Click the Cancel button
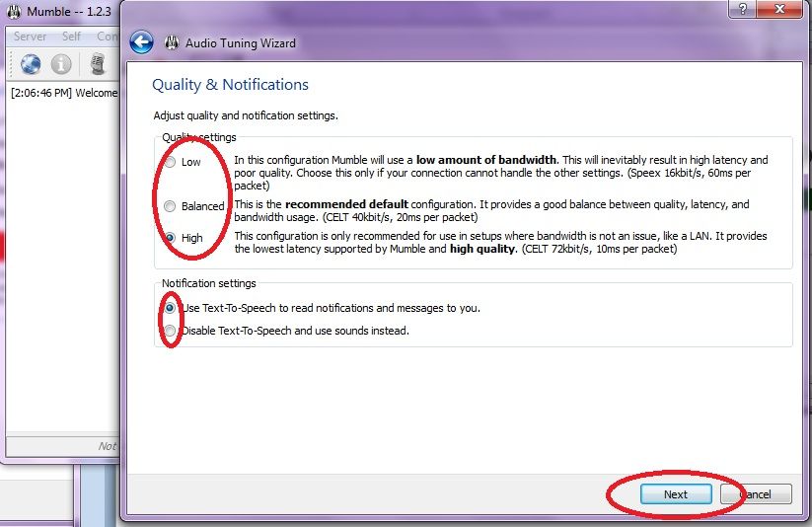 (x=756, y=494)
